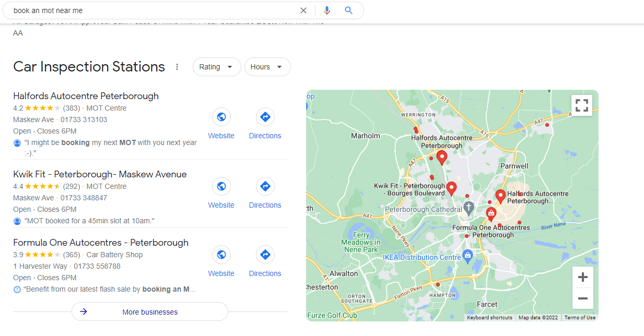Open Kwik Fit website globe icon
Image resolution: width=644 pixels, height=336 pixels.
[x=221, y=186]
